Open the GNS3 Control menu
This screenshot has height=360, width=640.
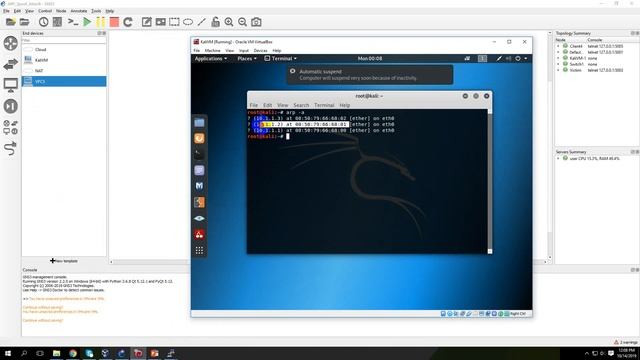pos(45,11)
